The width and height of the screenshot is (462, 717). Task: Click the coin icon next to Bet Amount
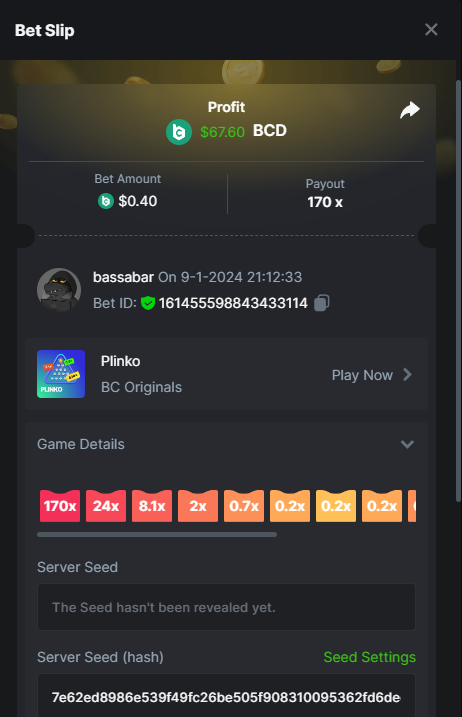click(x=106, y=201)
